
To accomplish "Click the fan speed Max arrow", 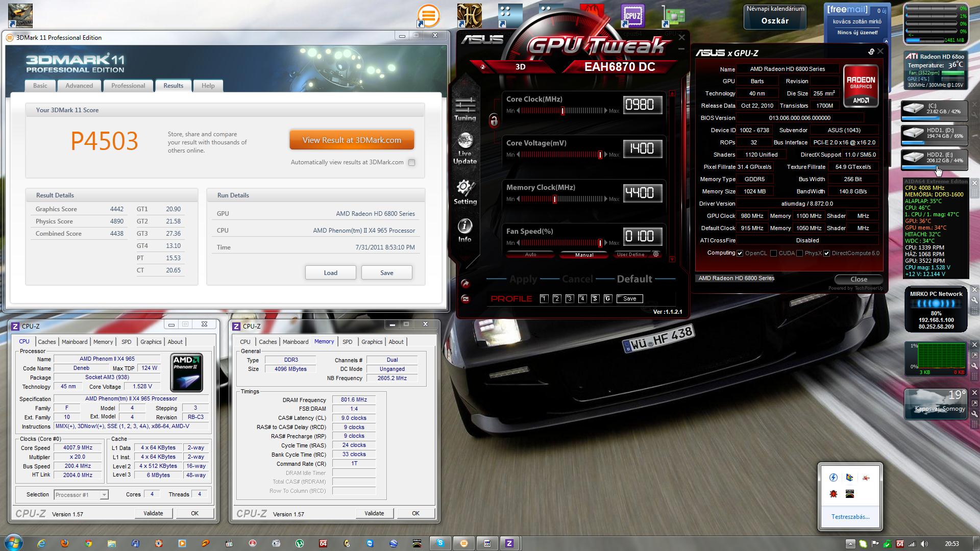I will [606, 243].
